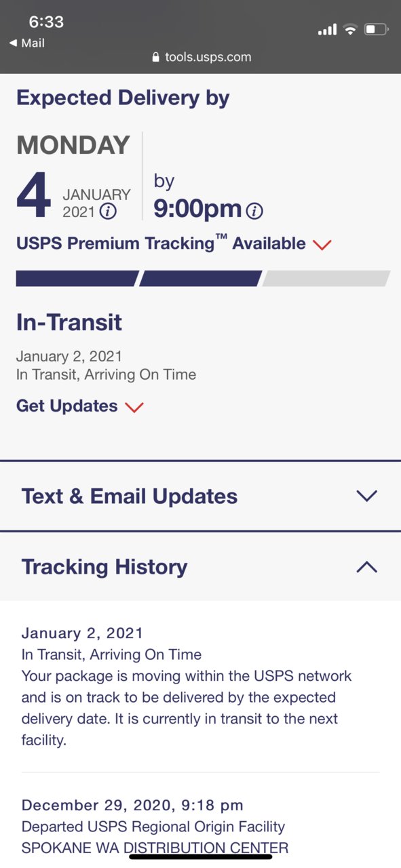The width and height of the screenshot is (401, 868).
Task: Tap the first filled progress bar segment
Action: (77, 279)
